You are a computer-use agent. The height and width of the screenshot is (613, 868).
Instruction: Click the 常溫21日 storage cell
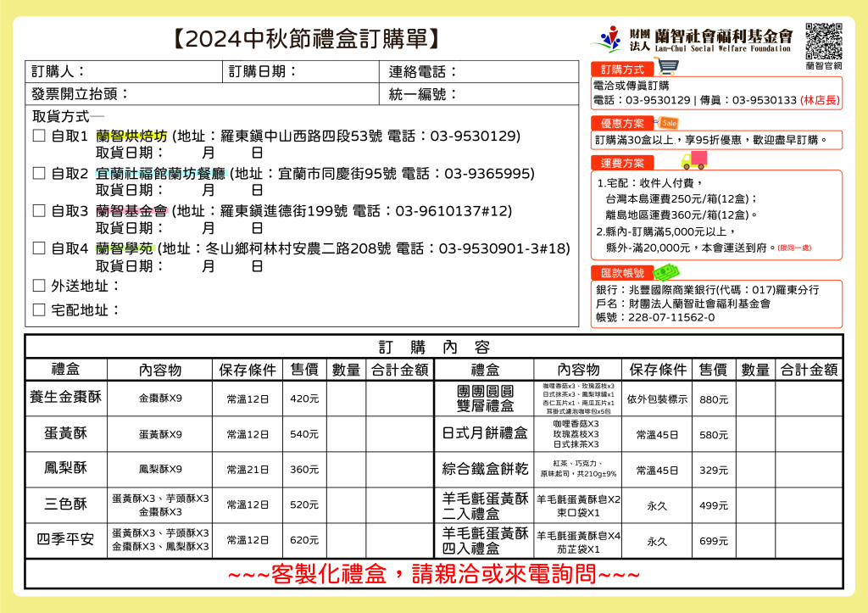click(248, 469)
